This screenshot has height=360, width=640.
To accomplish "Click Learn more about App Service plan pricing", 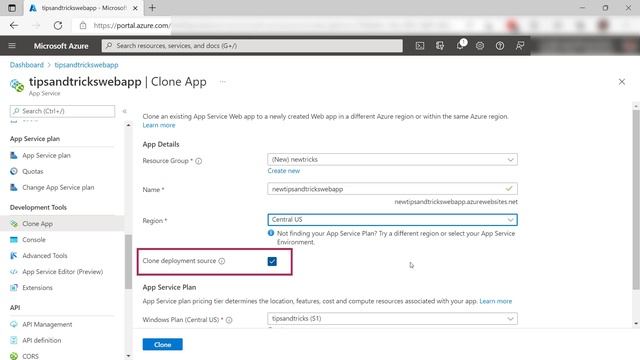I will coord(496,301).
